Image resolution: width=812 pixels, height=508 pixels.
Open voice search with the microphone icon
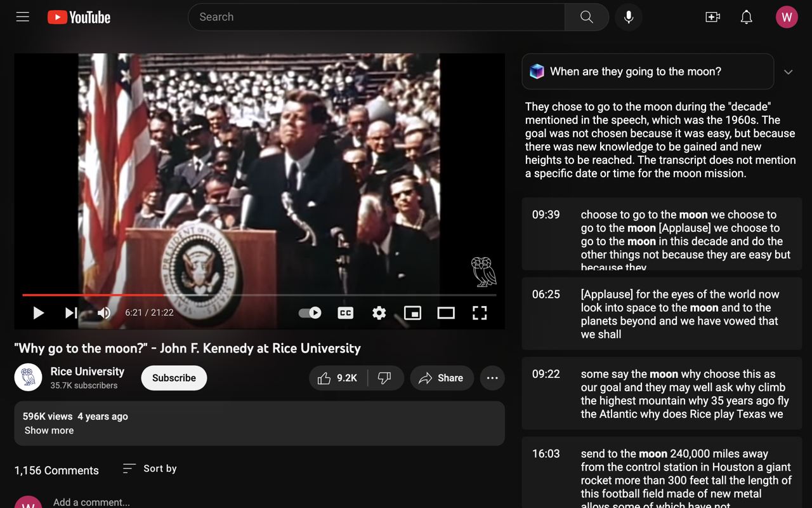tap(628, 17)
